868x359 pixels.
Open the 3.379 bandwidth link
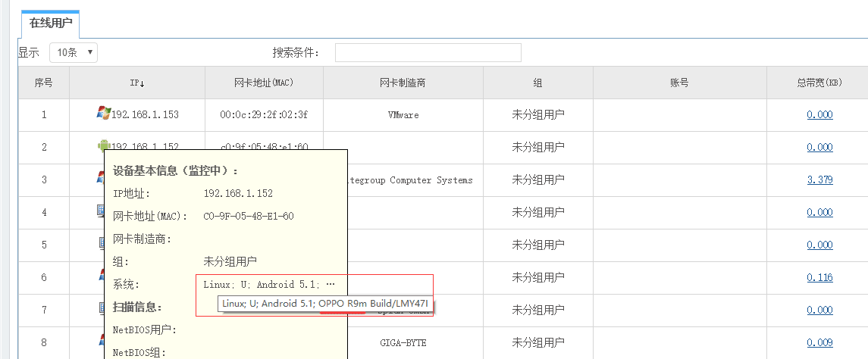point(819,180)
